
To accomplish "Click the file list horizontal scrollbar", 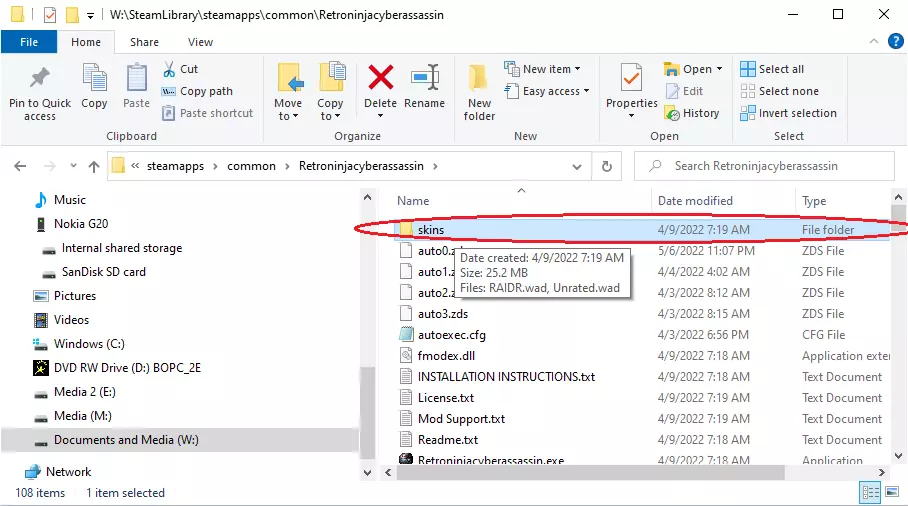I will [590, 472].
